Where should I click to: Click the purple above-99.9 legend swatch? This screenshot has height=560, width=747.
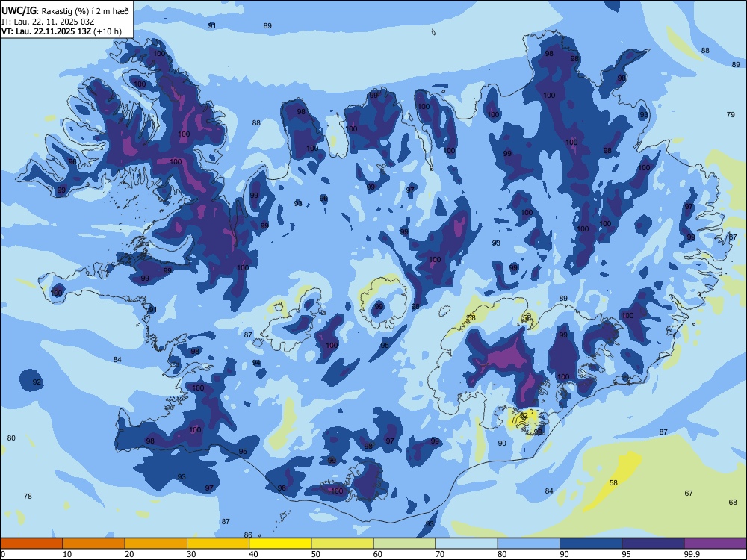click(x=715, y=544)
